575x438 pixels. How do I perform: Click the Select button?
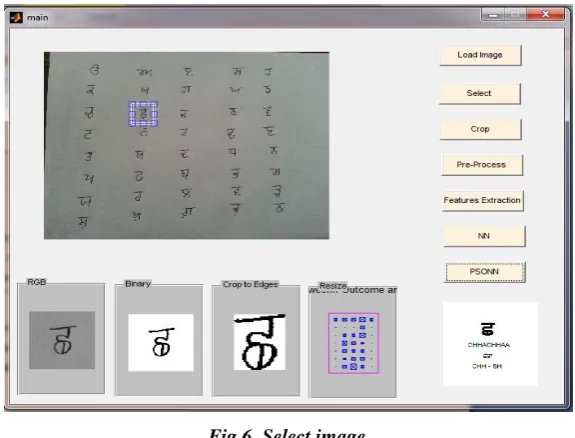point(479,94)
